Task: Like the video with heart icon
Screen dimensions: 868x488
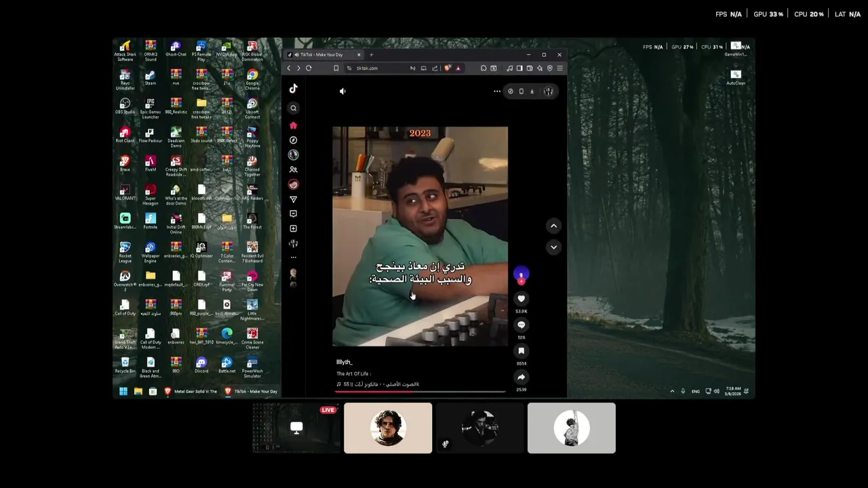Action: 521,299
